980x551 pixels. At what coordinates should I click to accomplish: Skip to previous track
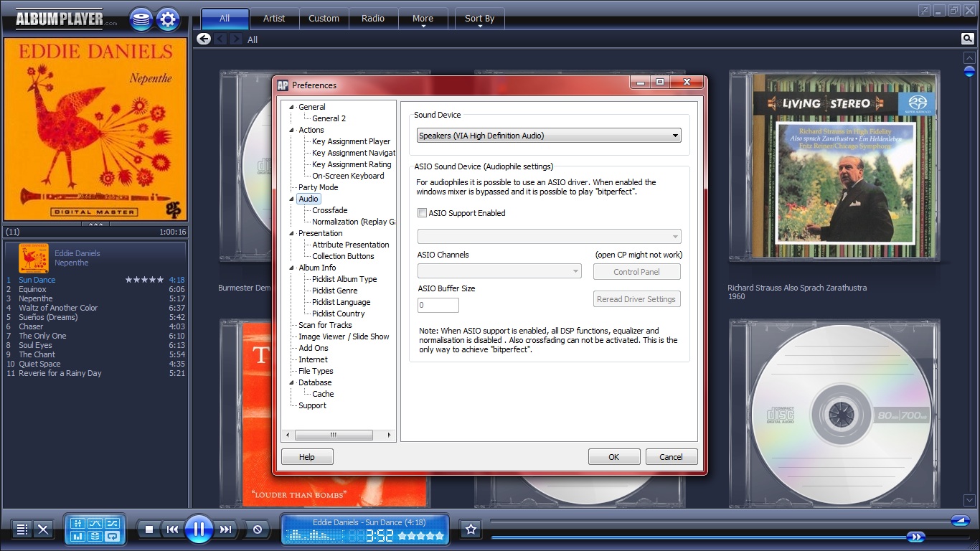point(172,529)
